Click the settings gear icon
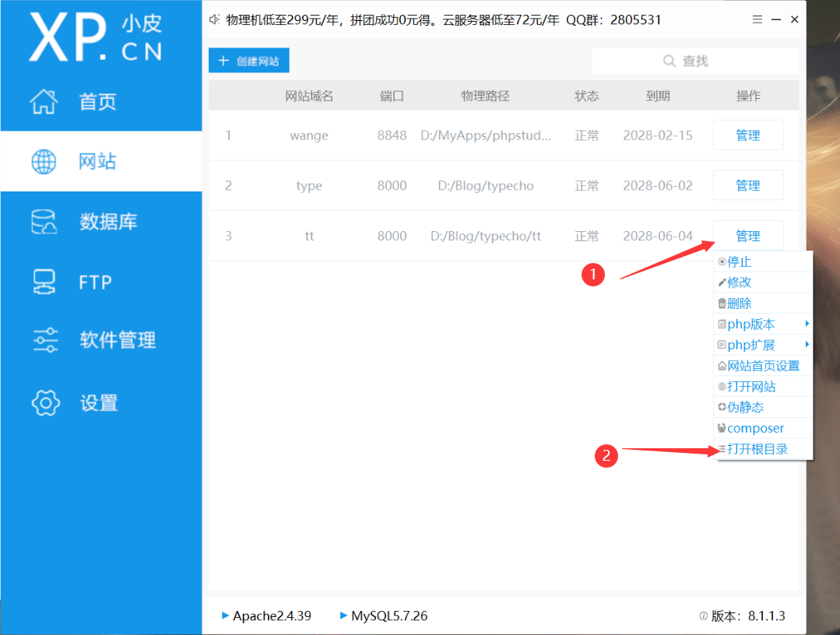840x635 pixels. (45, 403)
